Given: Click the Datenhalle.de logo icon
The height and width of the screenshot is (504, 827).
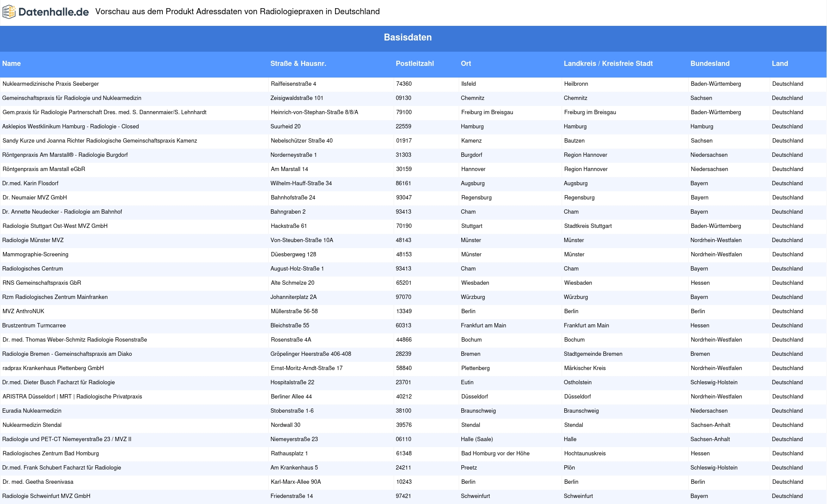Looking at the screenshot, I should (x=9, y=12).
